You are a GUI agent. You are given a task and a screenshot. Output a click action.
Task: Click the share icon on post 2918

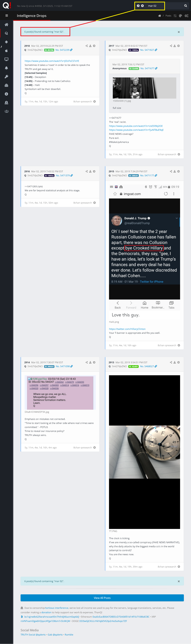(87, 46)
